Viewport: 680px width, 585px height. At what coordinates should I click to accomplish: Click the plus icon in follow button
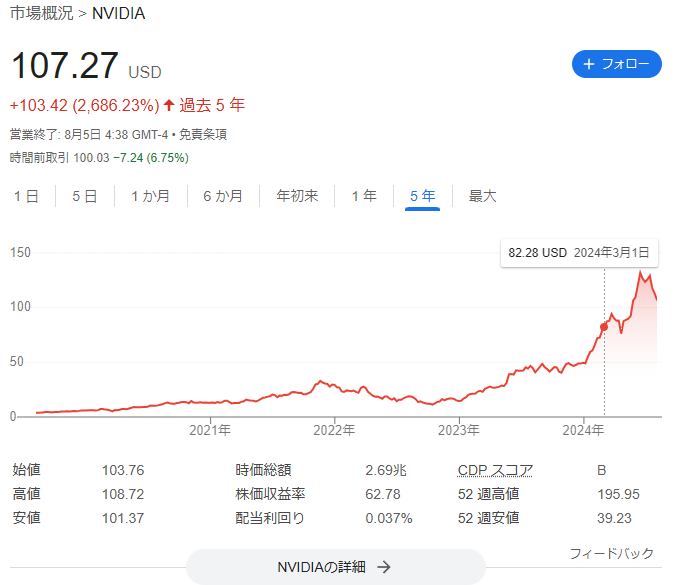click(x=588, y=64)
